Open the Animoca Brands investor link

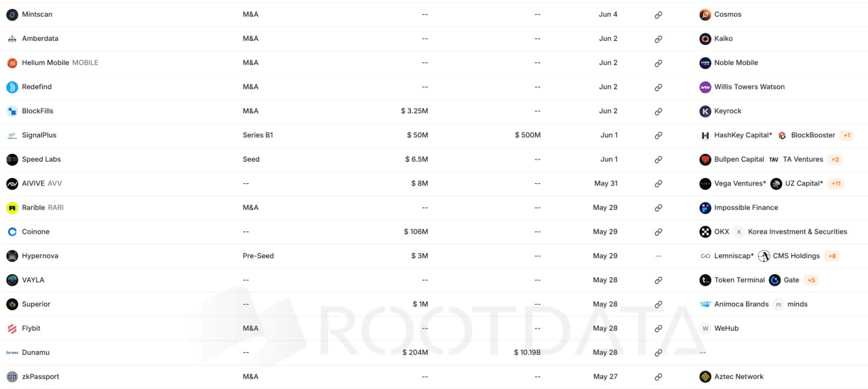[741, 304]
